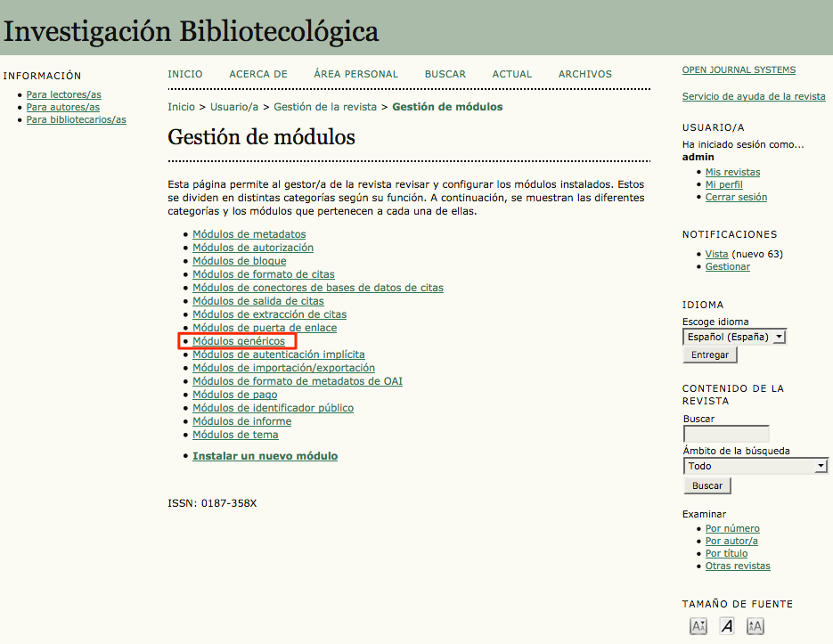
Task: Open Gestión de la revista breadcrumb
Action: point(326,107)
